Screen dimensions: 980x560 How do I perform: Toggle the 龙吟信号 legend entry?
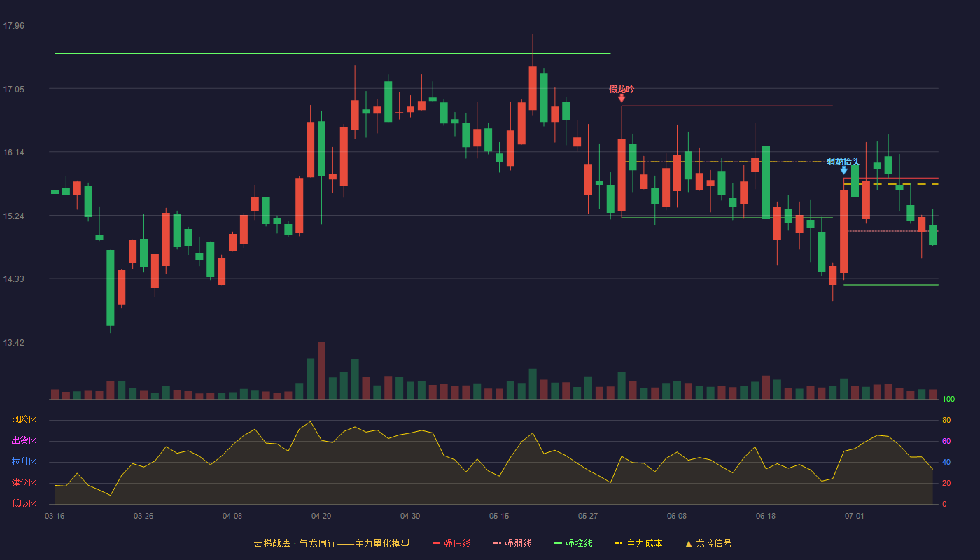pos(708,543)
